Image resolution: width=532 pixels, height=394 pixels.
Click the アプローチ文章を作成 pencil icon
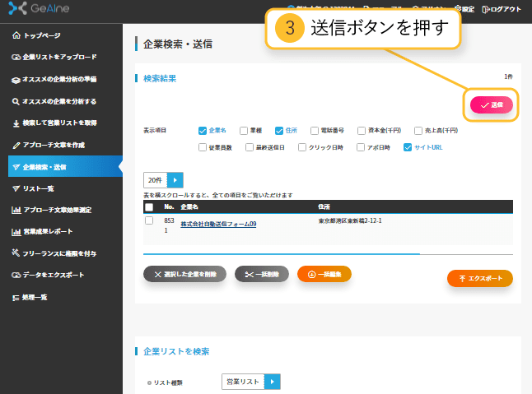[x=16, y=146]
